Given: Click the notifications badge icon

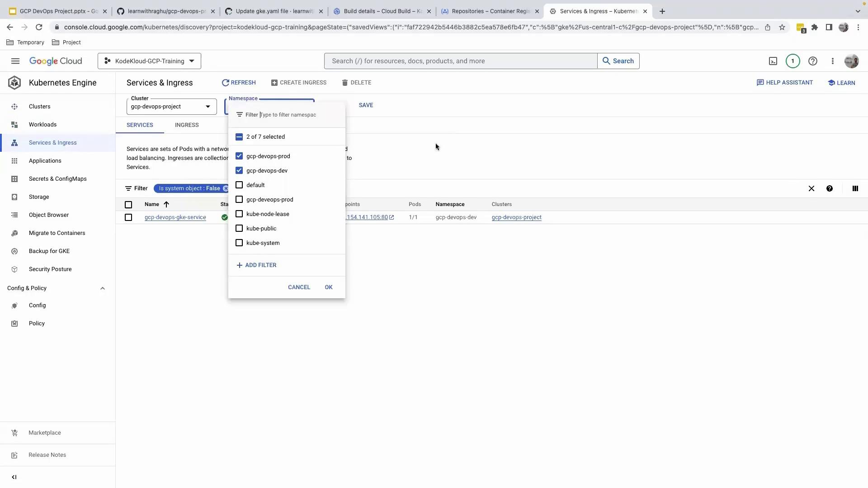Looking at the screenshot, I should tap(793, 61).
